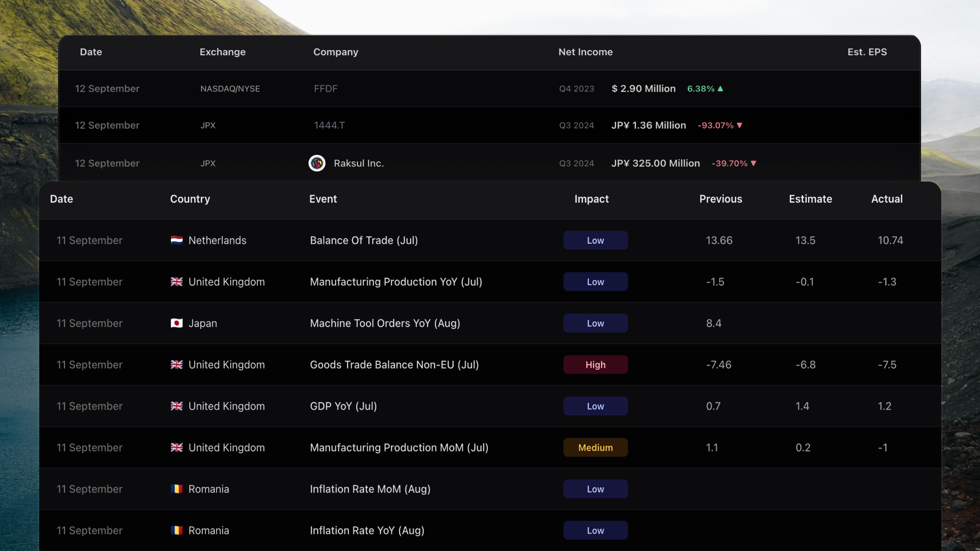Click the 8.4 previous value for Japan

713,323
